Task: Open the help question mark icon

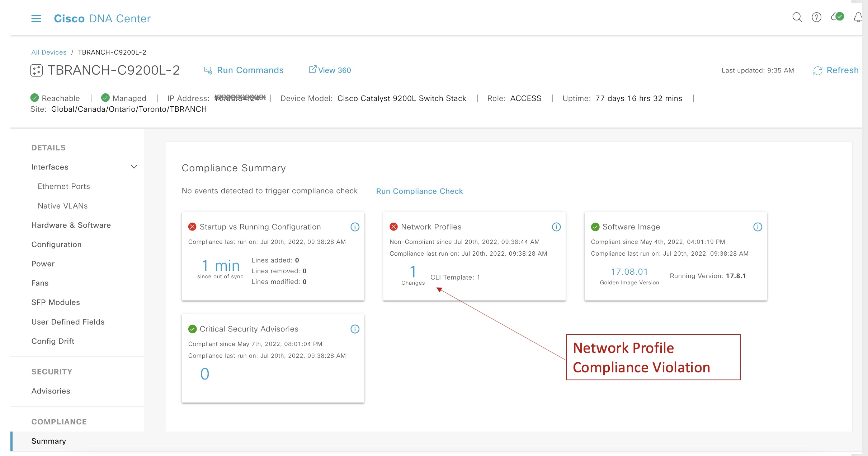Action: 816,17
